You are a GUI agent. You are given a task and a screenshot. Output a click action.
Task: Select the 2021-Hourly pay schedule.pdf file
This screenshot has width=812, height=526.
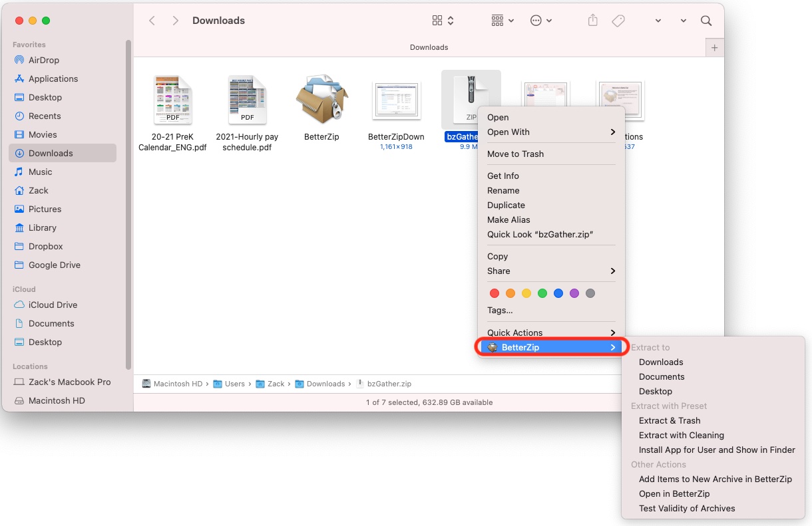247,100
